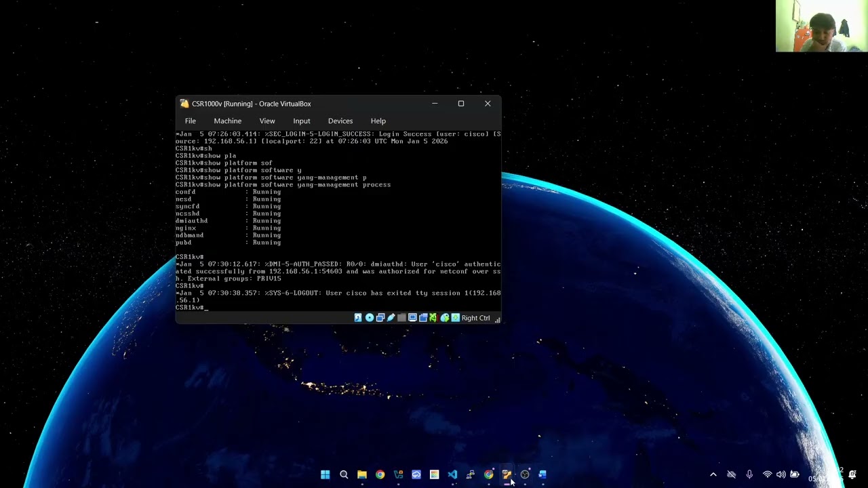Switch to VirtualBox VM taskbar icon

pyautogui.click(x=507, y=474)
